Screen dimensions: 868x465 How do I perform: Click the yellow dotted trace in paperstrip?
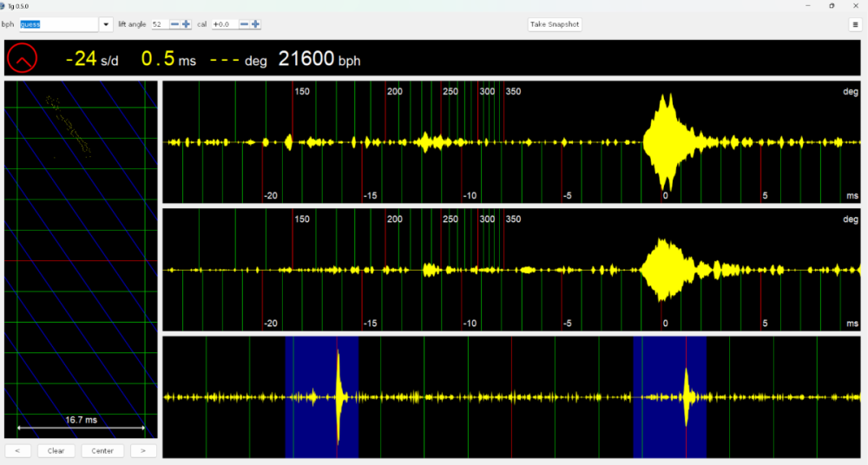69,125
